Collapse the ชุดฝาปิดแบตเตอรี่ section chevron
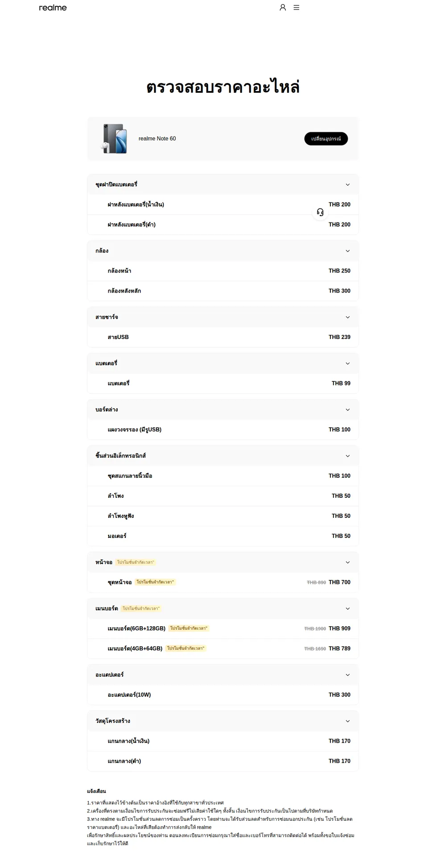 (348, 185)
